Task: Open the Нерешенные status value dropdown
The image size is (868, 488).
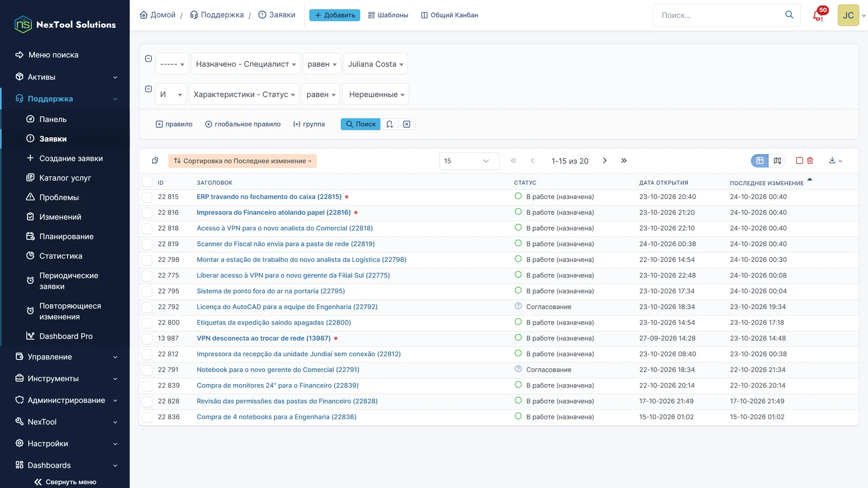Action: click(376, 94)
